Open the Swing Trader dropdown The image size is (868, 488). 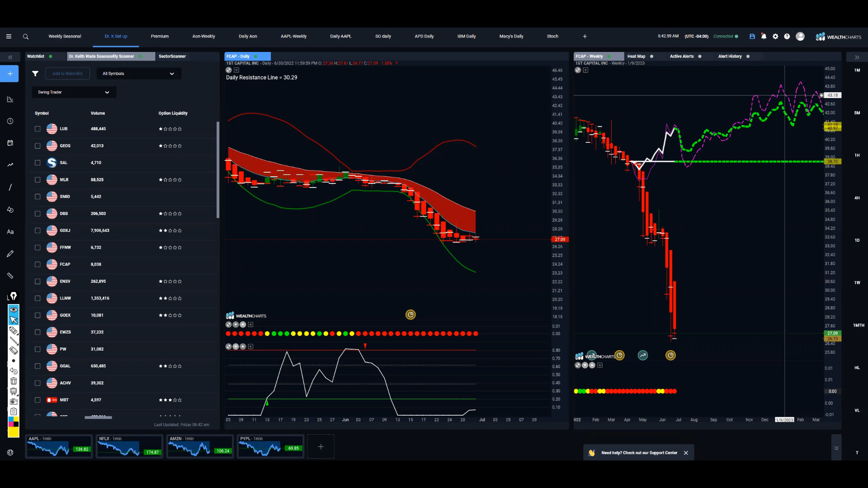pos(74,92)
